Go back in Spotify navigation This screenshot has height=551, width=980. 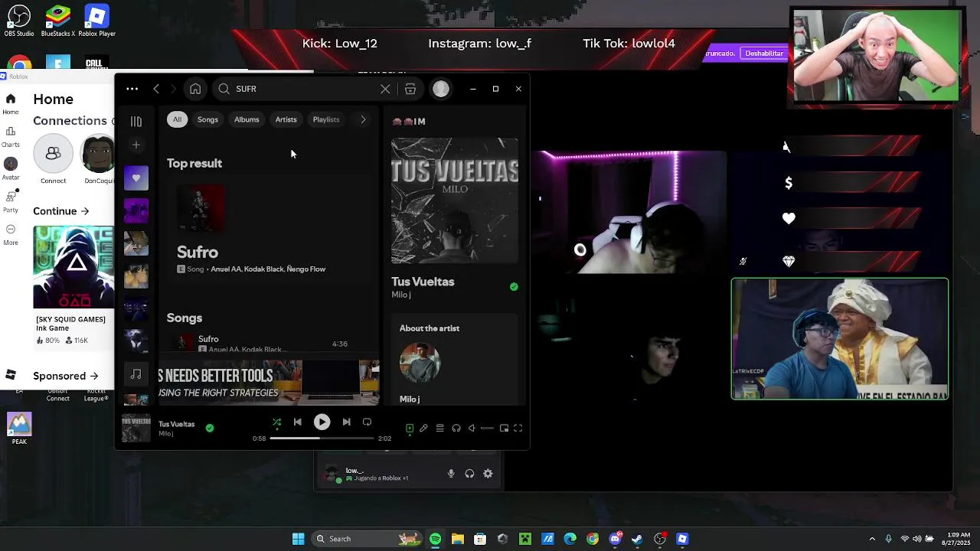(156, 89)
